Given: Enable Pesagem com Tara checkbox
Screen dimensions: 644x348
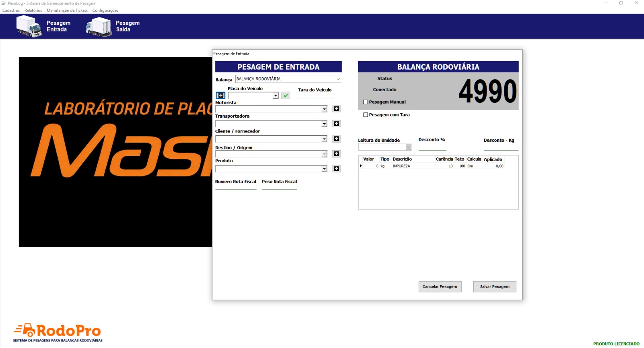Looking at the screenshot, I should (365, 115).
